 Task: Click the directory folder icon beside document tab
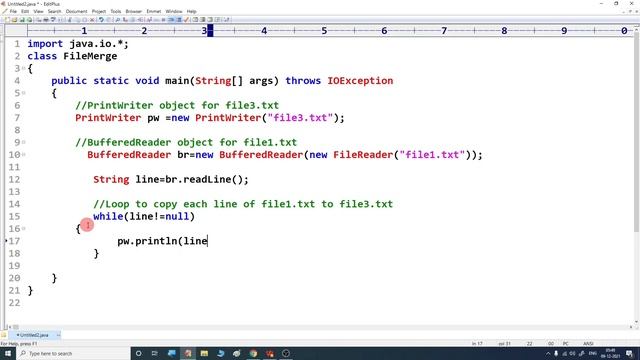point(4,335)
